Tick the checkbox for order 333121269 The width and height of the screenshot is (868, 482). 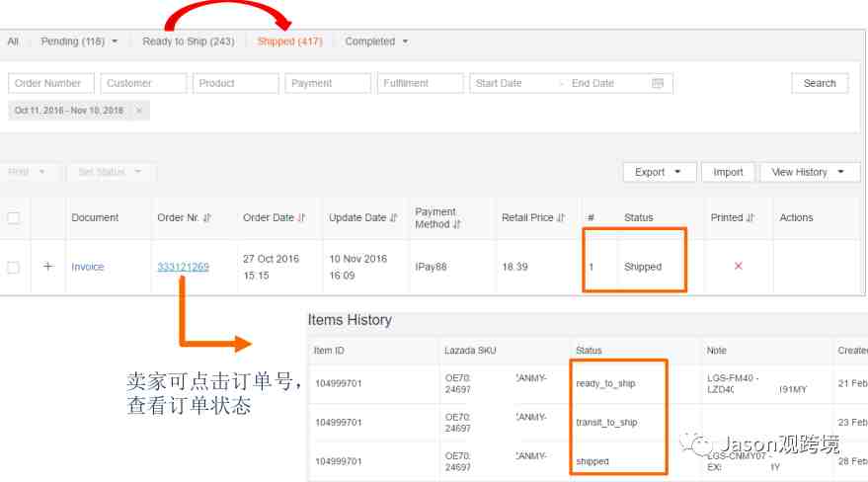(13, 268)
